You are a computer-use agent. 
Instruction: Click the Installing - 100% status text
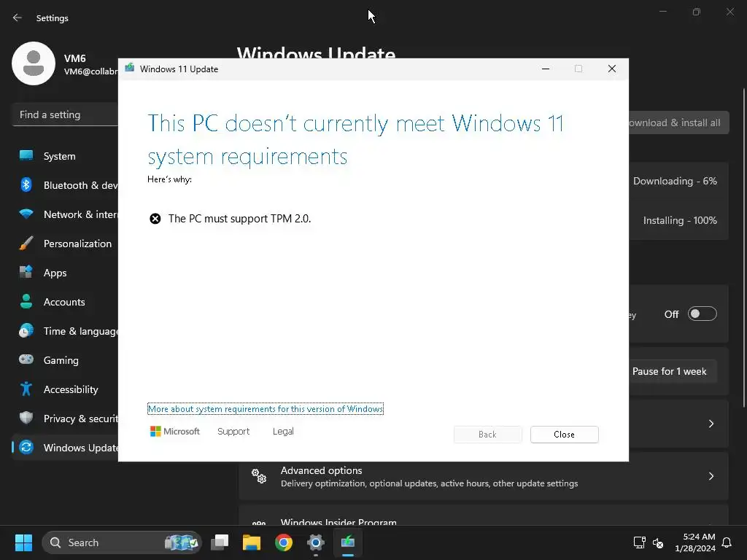point(680,220)
